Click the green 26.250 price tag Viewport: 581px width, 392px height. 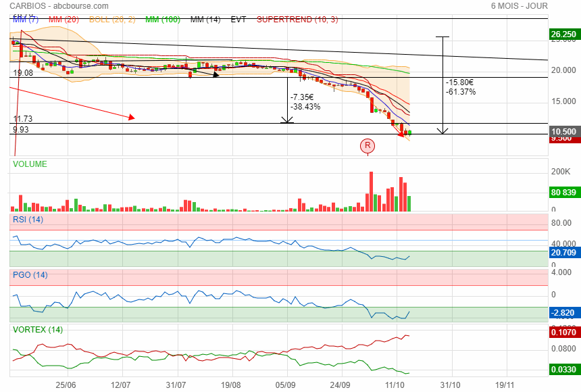563,34
